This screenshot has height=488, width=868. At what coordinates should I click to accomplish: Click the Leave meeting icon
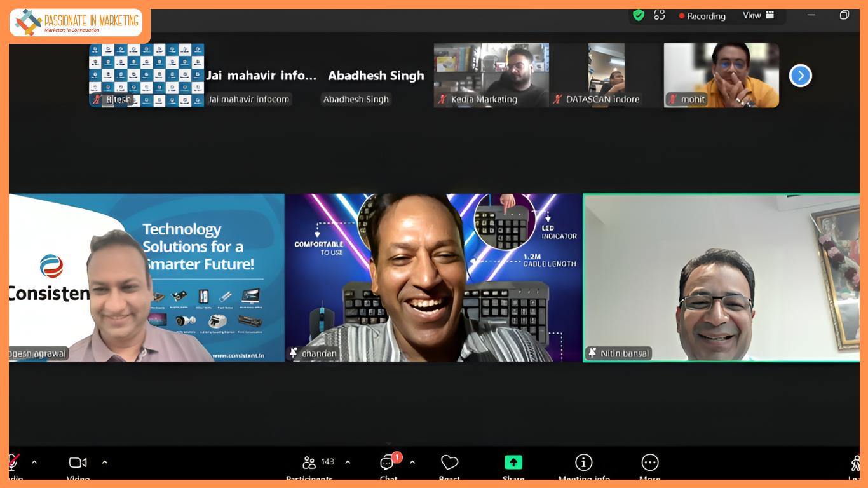pos(855,464)
